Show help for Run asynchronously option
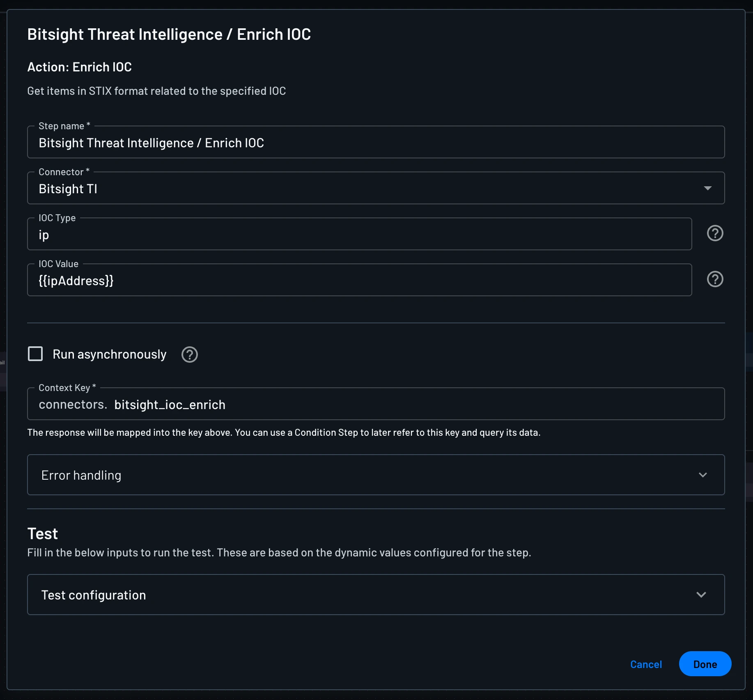The width and height of the screenshot is (753, 700). click(x=190, y=355)
